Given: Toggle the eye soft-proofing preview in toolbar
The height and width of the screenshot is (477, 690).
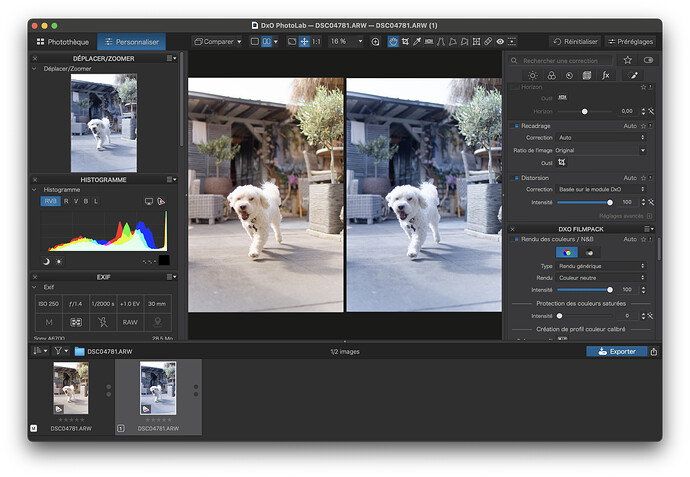Looking at the screenshot, I should pos(500,41).
